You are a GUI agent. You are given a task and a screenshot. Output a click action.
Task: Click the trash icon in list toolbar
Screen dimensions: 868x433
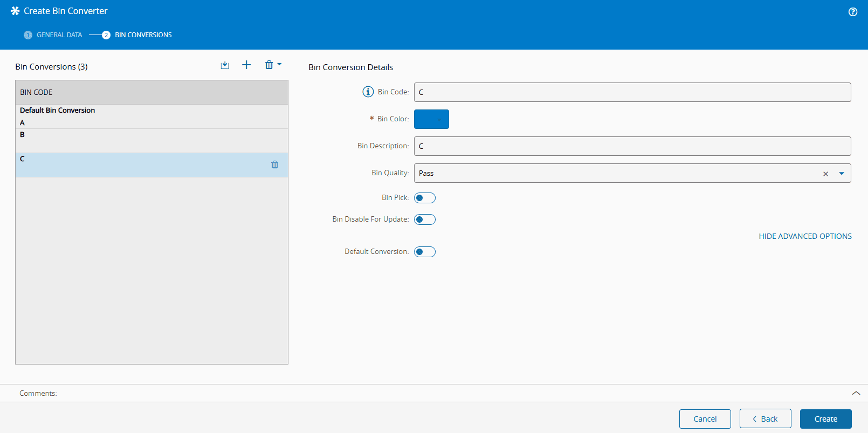(x=269, y=65)
